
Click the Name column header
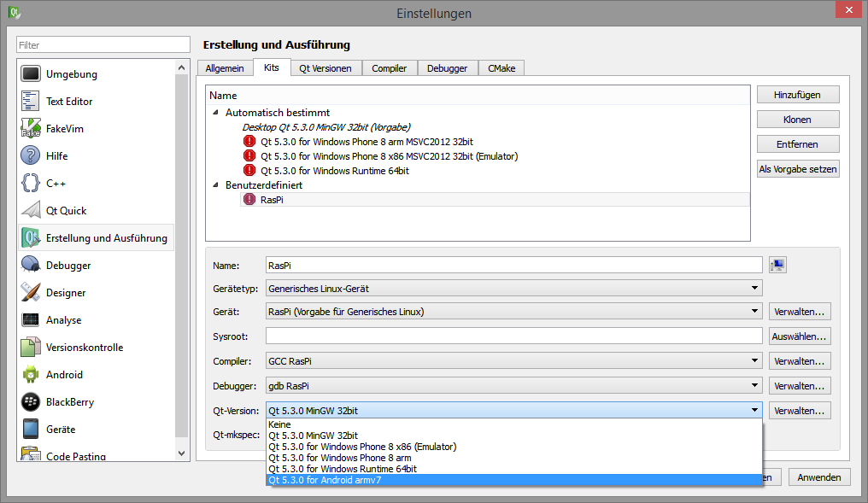[478, 95]
